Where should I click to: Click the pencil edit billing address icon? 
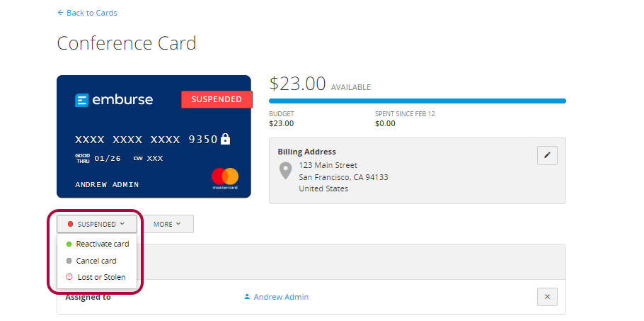547,155
